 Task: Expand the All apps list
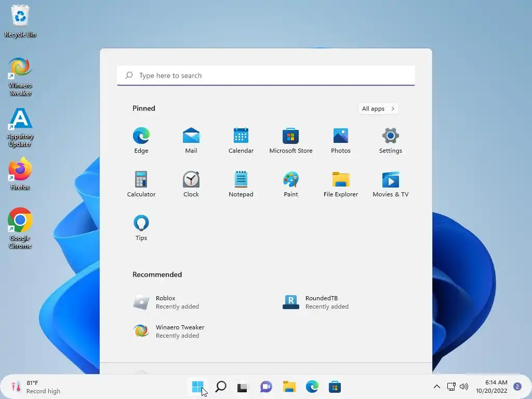378,109
